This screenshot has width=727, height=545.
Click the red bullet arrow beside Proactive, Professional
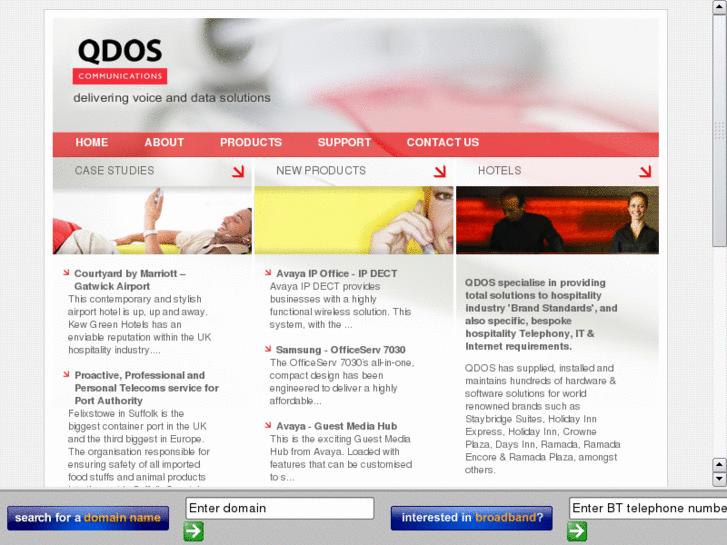click(x=66, y=374)
